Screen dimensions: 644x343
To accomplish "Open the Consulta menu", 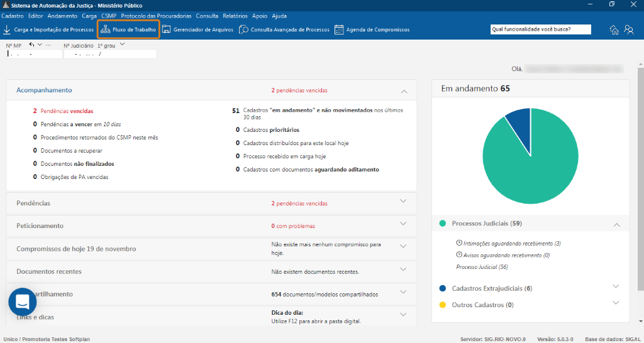I will pos(207,16).
